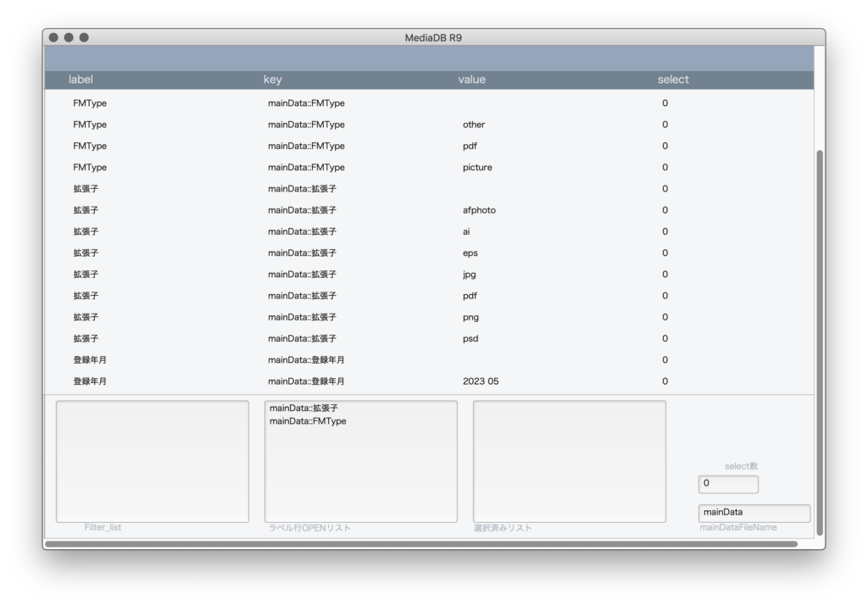Sort by the value column header
The width and height of the screenshot is (868, 606).
472,79
